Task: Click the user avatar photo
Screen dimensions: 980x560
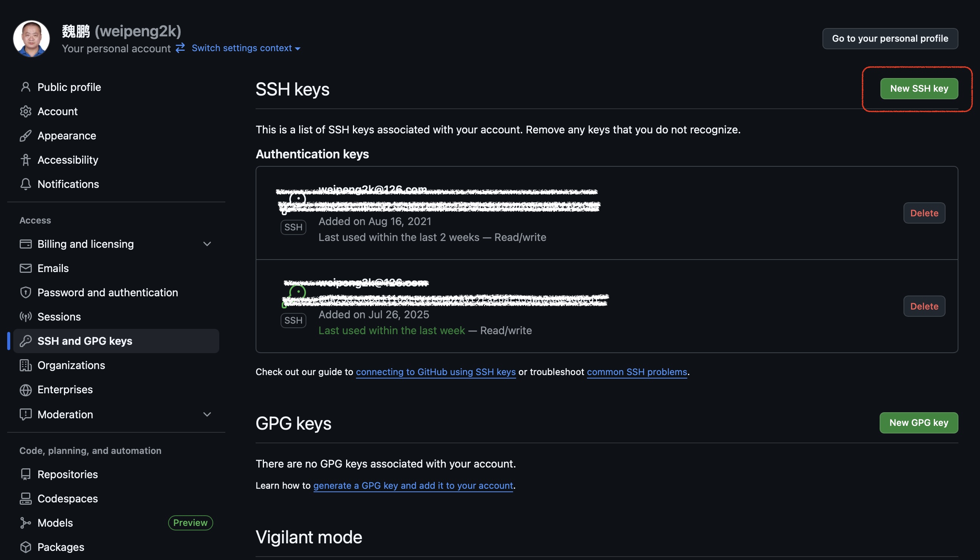Action: click(31, 39)
